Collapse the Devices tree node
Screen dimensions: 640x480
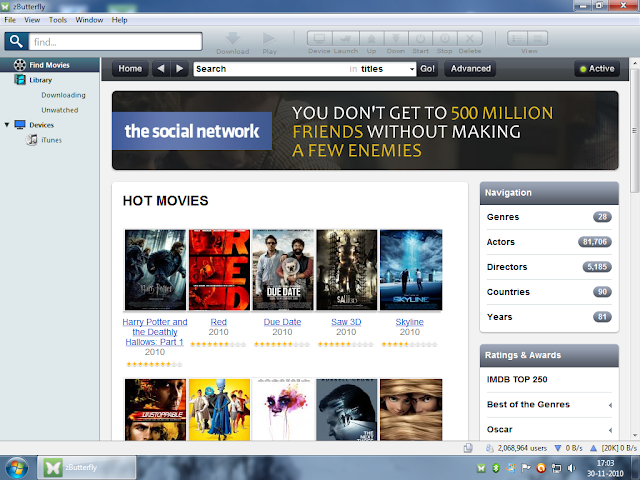click(x=7, y=124)
